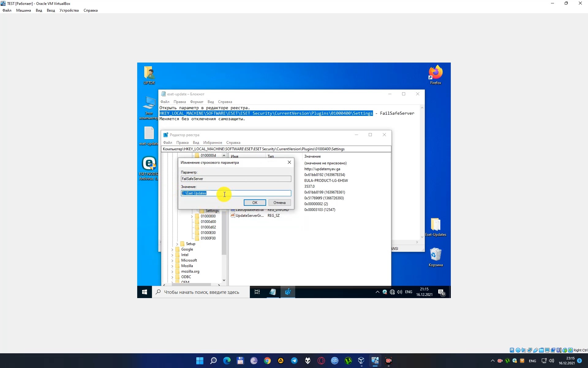588x368 pixels.
Task: Expand the Intel registry key
Action: coord(172,255)
